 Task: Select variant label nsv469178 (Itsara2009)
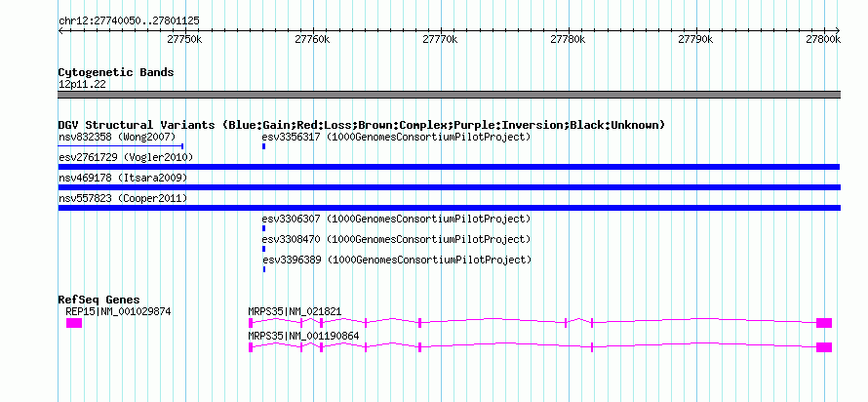pos(123,178)
